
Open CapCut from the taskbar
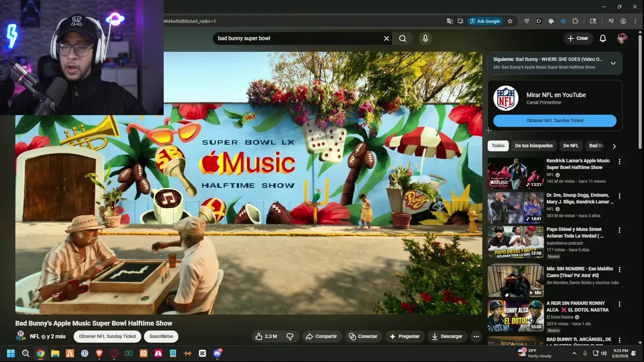[202, 353]
